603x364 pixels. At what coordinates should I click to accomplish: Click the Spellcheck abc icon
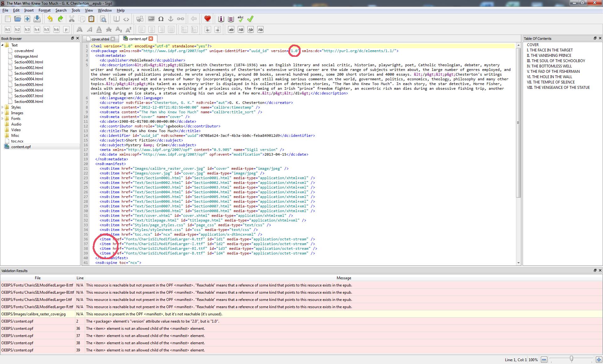[241, 19]
